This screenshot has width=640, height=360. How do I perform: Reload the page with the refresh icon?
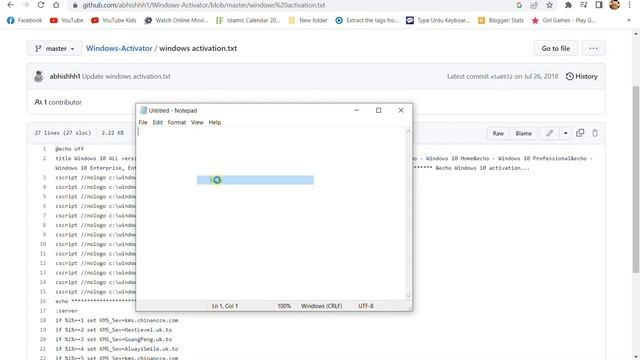click(41, 5)
